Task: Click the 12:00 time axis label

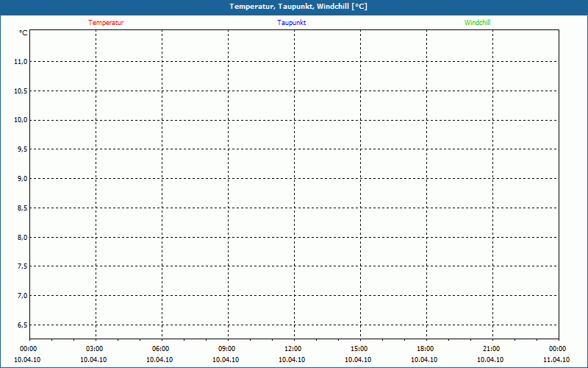Action: click(293, 349)
